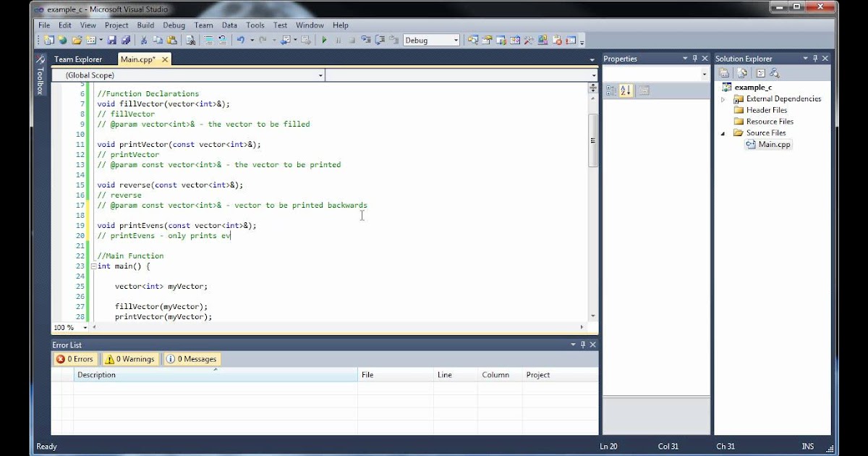Toggle the 0 Warnings filter
Screen dimensions: 868x456
click(129, 359)
